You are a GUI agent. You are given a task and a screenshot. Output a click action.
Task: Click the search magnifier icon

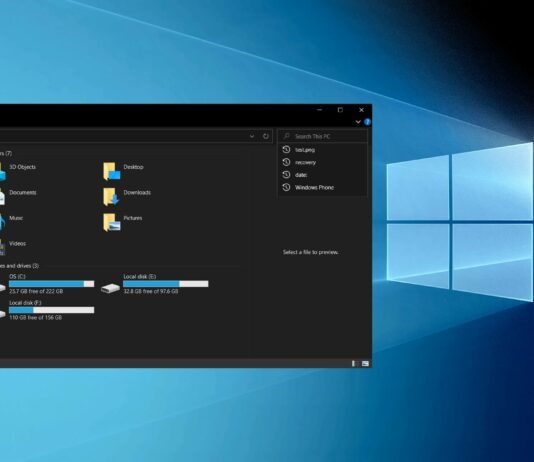pos(287,136)
